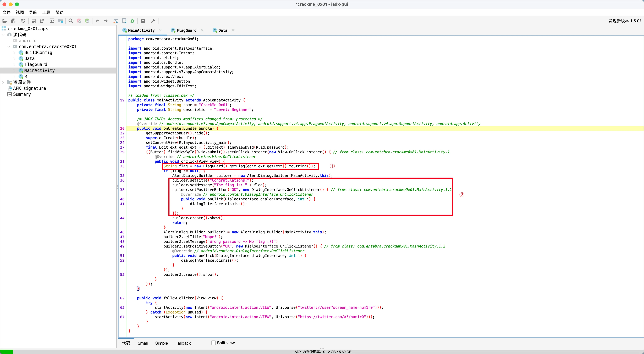Open the log viewer icon

(143, 21)
